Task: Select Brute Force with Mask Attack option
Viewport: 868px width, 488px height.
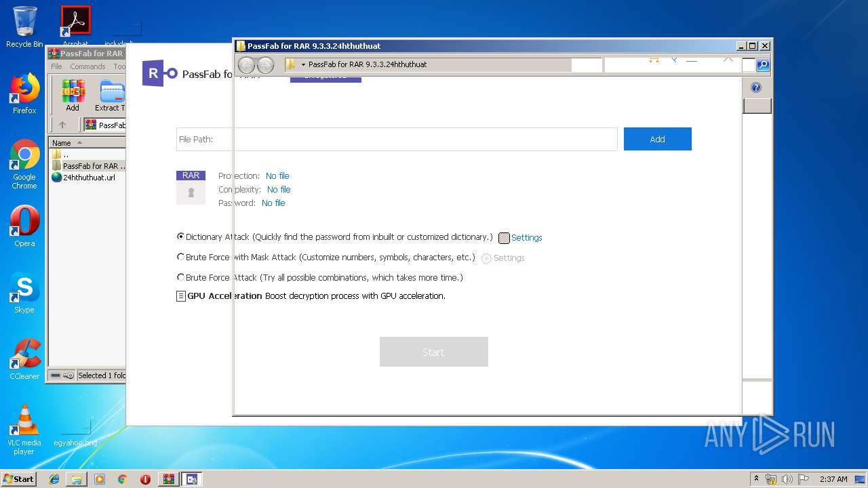Action: (x=180, y=257)
